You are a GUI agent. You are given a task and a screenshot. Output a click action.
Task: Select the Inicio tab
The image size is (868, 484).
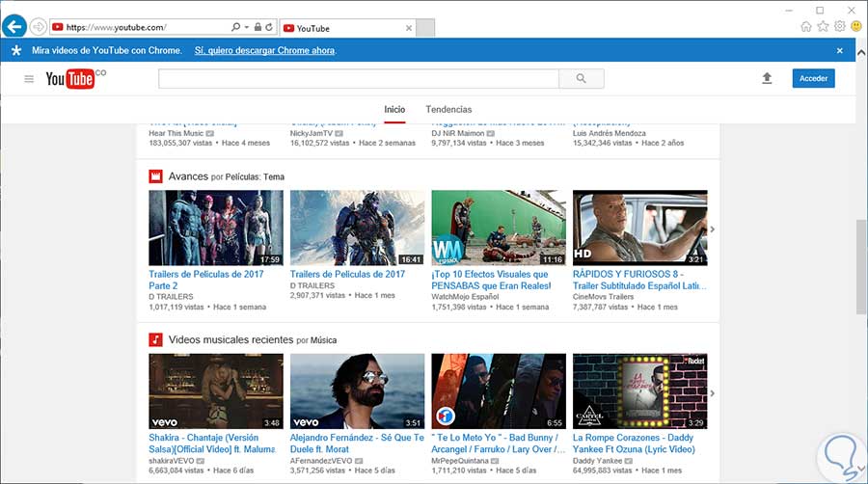pyautogui.click(x=394, y=110)
